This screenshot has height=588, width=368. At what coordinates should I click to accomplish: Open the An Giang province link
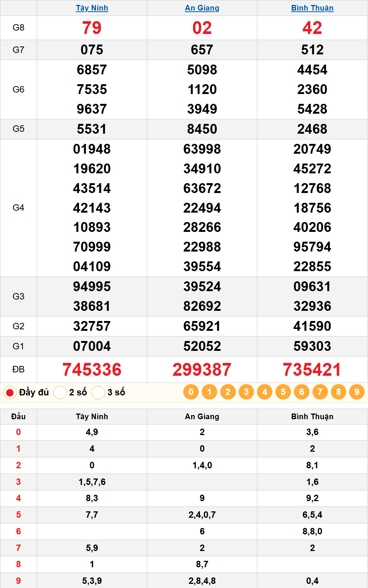tap(202, 8)
